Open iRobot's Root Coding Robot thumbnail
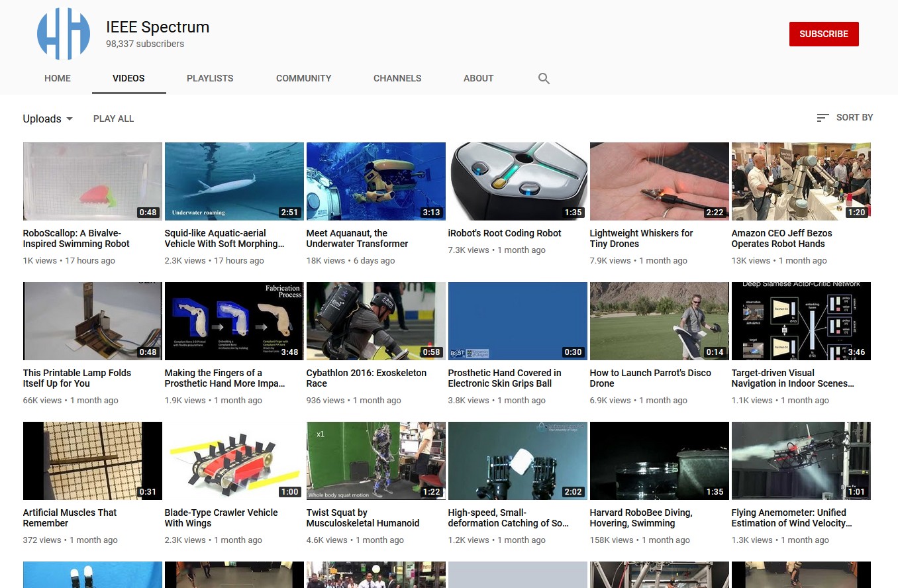The width and height of the screenshot is (898, 588). 518,181
